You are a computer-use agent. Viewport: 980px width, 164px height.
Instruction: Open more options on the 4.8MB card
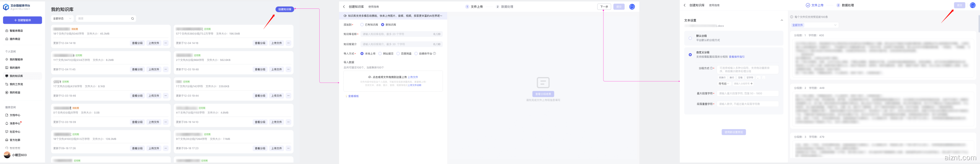pos(289,122)
